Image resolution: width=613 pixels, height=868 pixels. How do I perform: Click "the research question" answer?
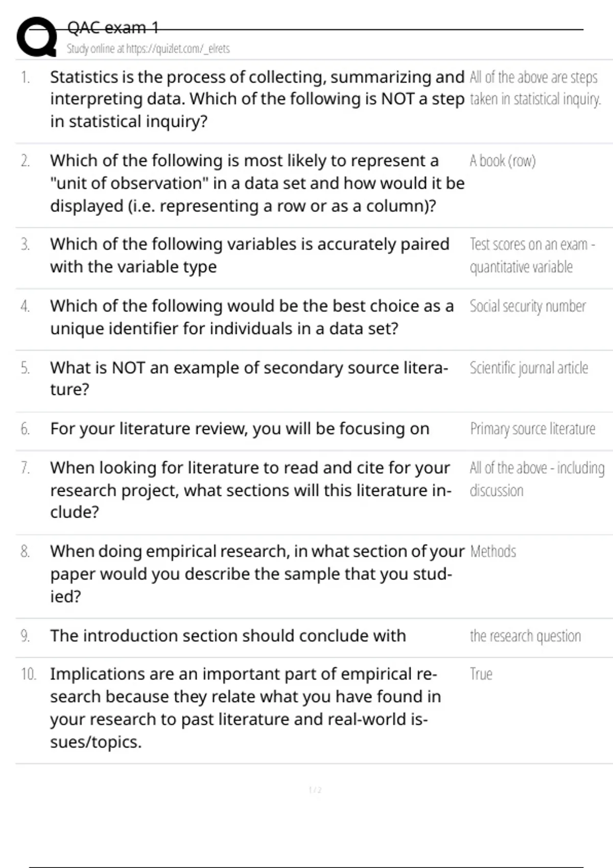click(x=525, y=636)
